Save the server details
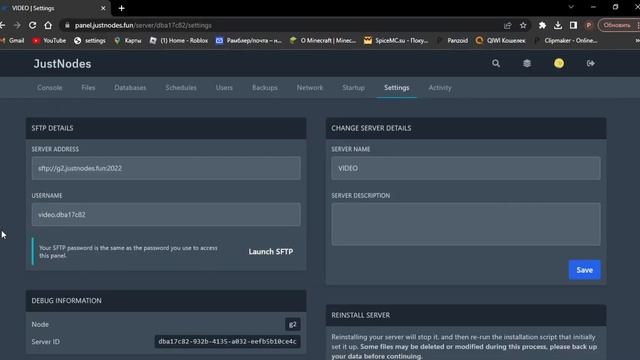The width and height of the screenshot is (640, 360). pos(584,270)
